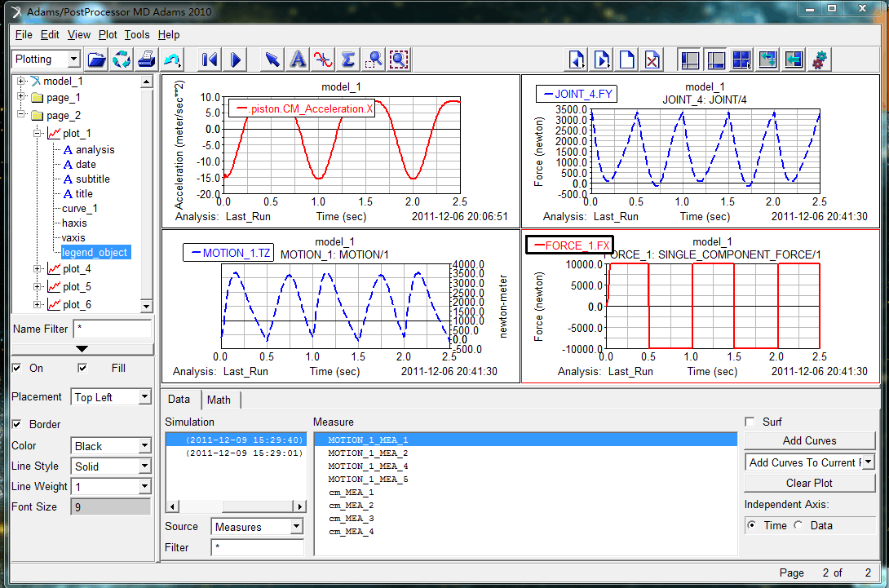Open the Line Weight dropdown
The width and height of the screenshot is (889, 588).
(144, 487)
